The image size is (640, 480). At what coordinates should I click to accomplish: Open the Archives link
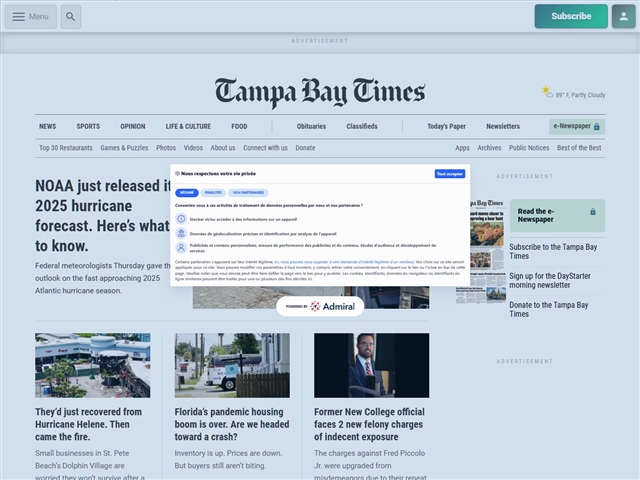(489, 148)
